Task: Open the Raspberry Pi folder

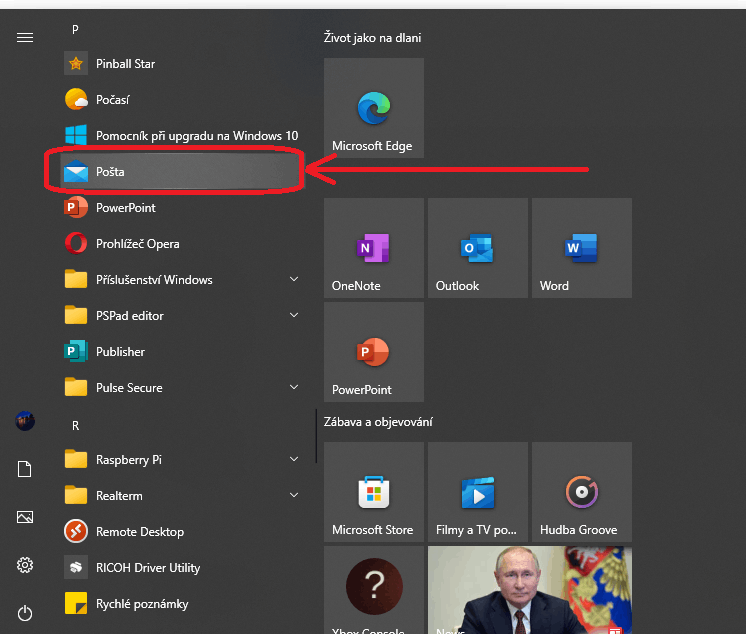Action: [x=181, y=459]
